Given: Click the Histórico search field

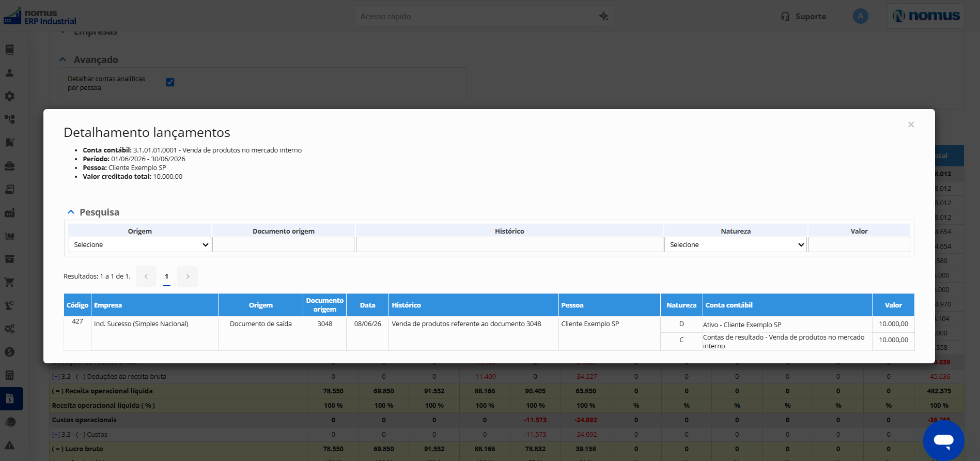Looking at the screenshot, I should click(x=509, y=244).
